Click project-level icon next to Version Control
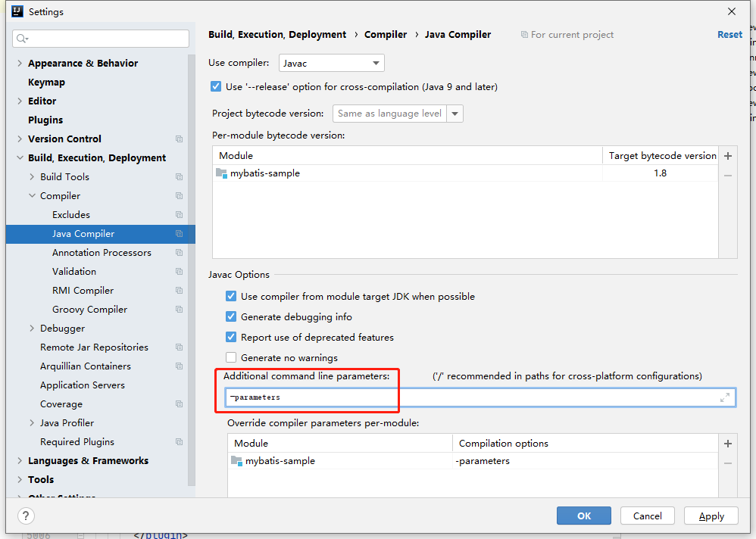Screen dimensions: 756x539 coord(180,139)
